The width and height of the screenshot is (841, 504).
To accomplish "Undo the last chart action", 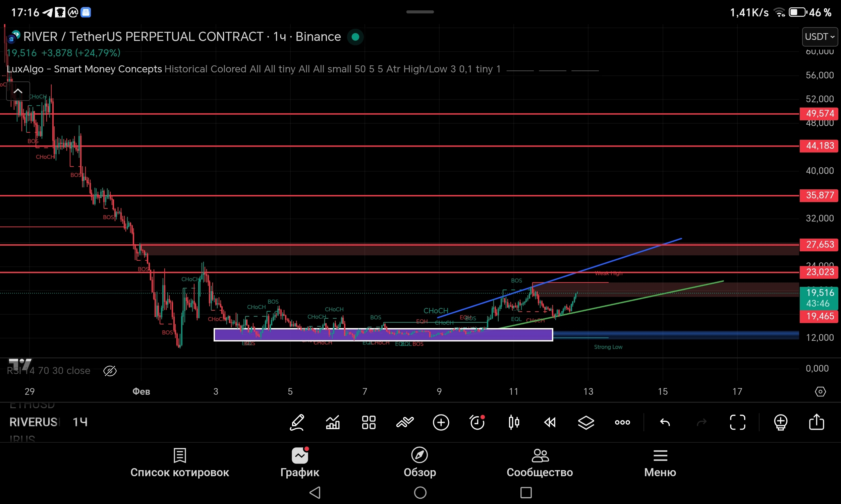I will pos(665,423).
